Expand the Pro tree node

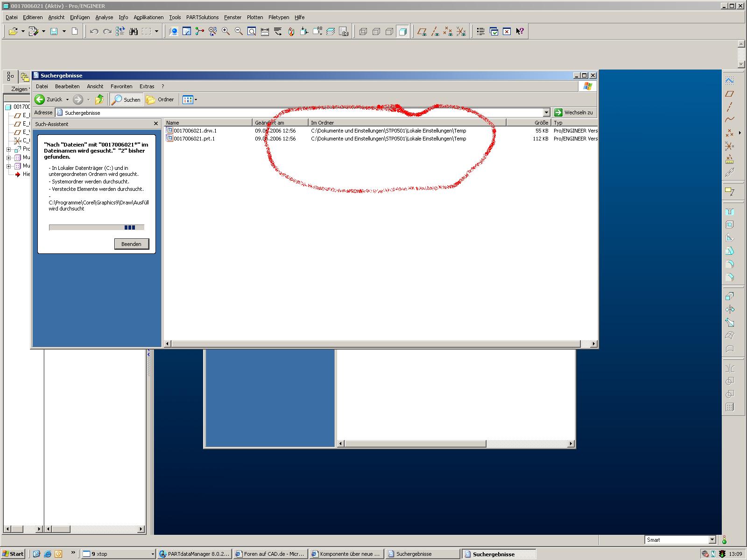[8, 149]
